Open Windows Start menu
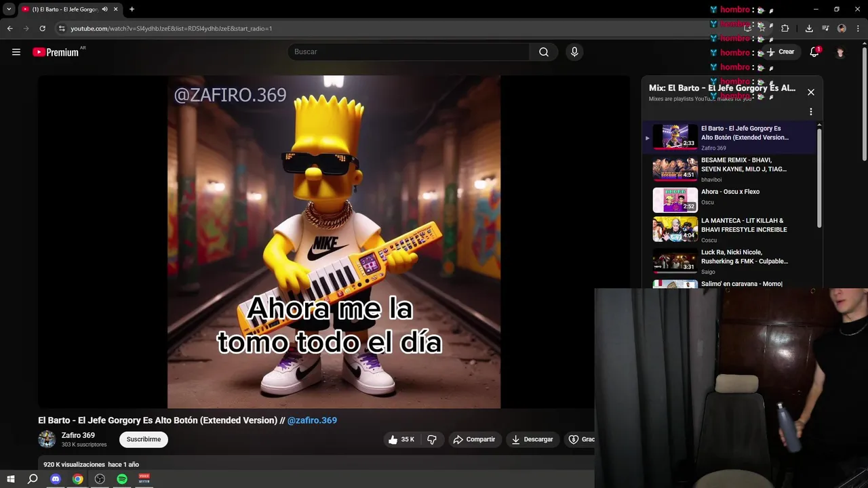This screenshot has height=488, width=868. (x=11, y=479)
